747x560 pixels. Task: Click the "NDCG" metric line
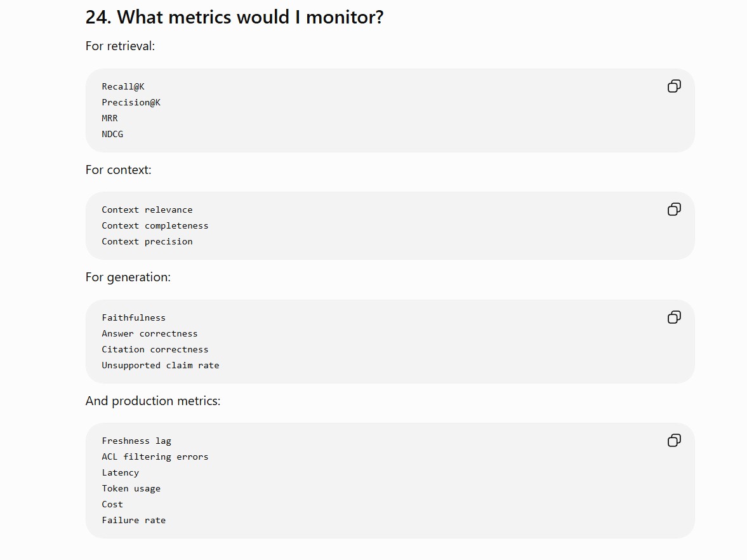point(112,134)
